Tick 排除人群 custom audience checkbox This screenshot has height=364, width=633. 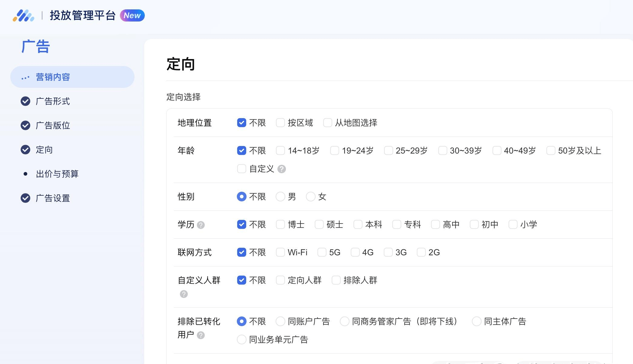click(x=336, y=280)
